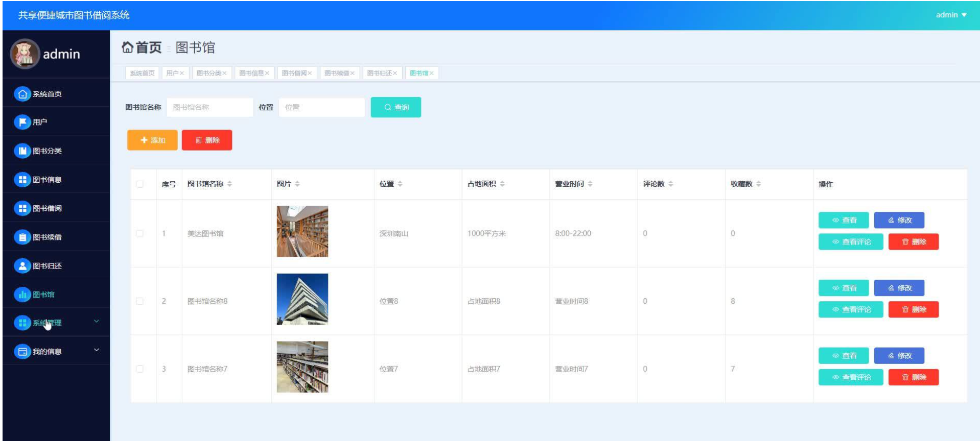Image resolution: width=980 pixels, height=441 pixels.
Task: Switch to the 系统首页 tab
Action: pos(142,73)
